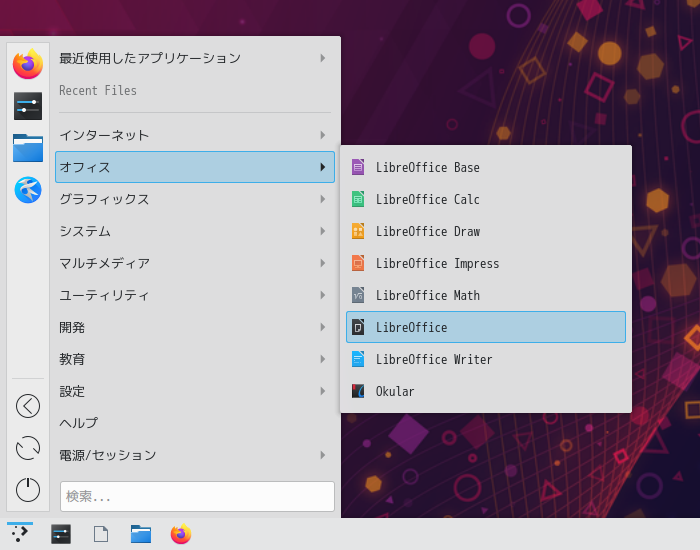
Task: Click the blank document icon in taskbar
Action: [x=101, y=534]
